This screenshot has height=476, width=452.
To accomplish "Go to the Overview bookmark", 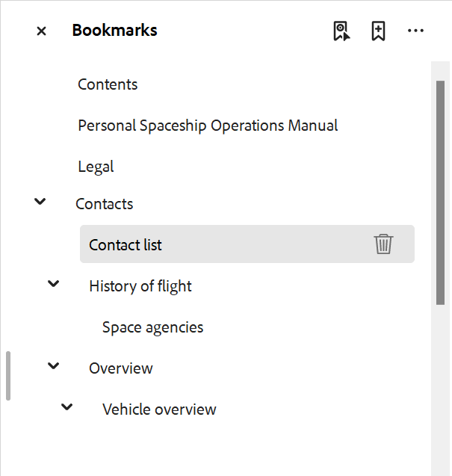I will click(x=121, y=368).
